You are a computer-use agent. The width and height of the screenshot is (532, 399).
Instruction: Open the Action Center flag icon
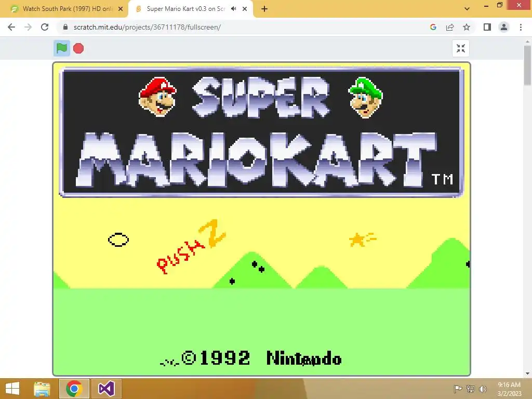(458, 389)
